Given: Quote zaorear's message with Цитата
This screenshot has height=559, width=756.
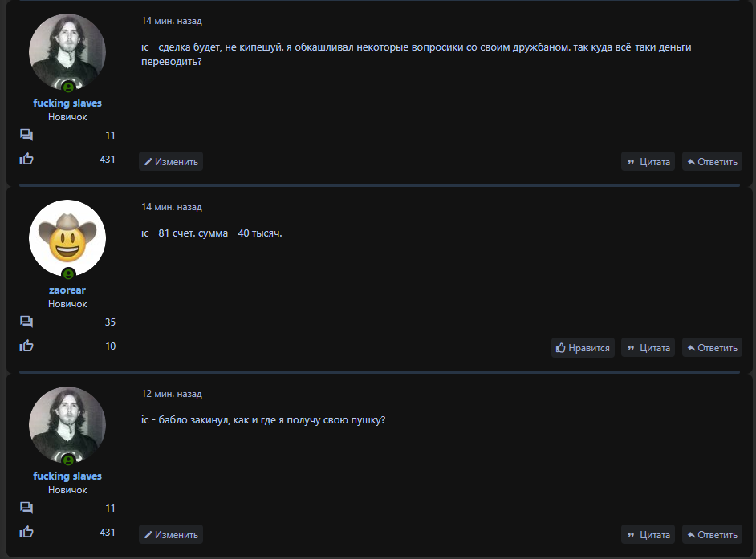Looking at the screenshot, I should coord(648,348).
